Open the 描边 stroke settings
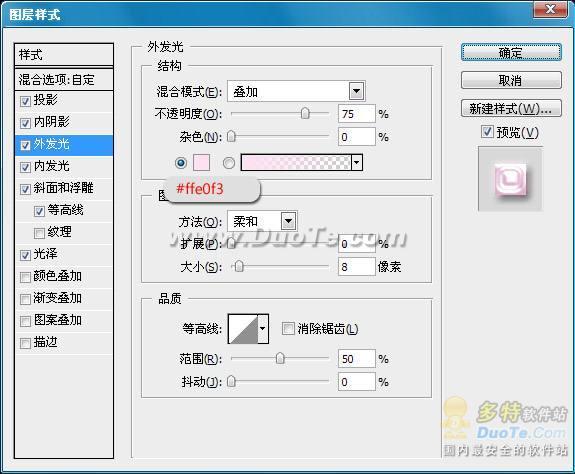575x474 pixels. coord(45,342)
